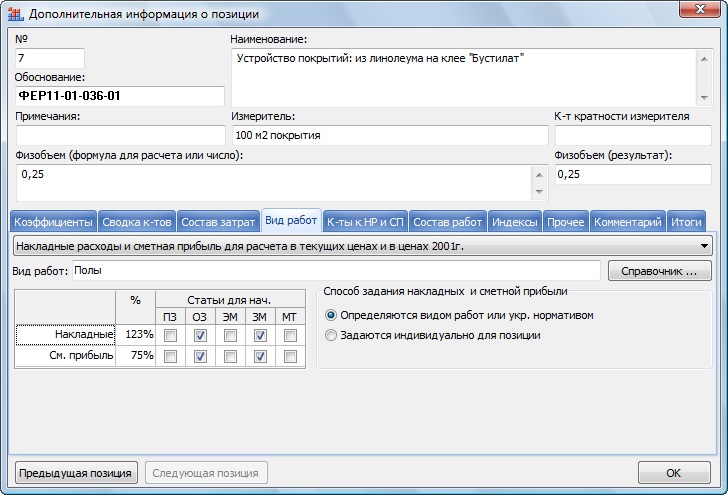Select the Вид работ tab

[291, 220]
